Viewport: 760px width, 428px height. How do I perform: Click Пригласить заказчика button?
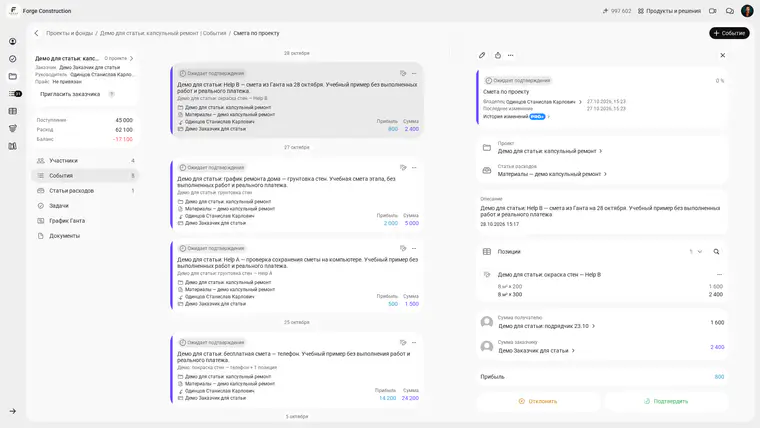click(70, 94)
